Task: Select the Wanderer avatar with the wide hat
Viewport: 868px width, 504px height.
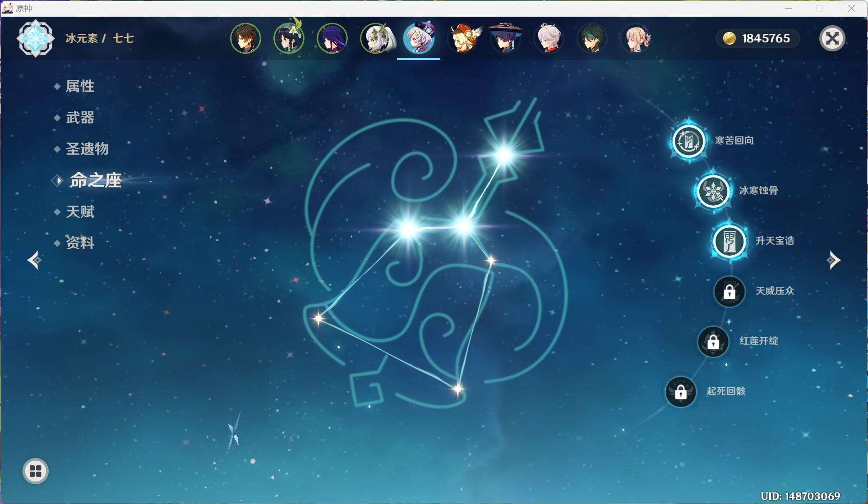Action: coord(505,39)
